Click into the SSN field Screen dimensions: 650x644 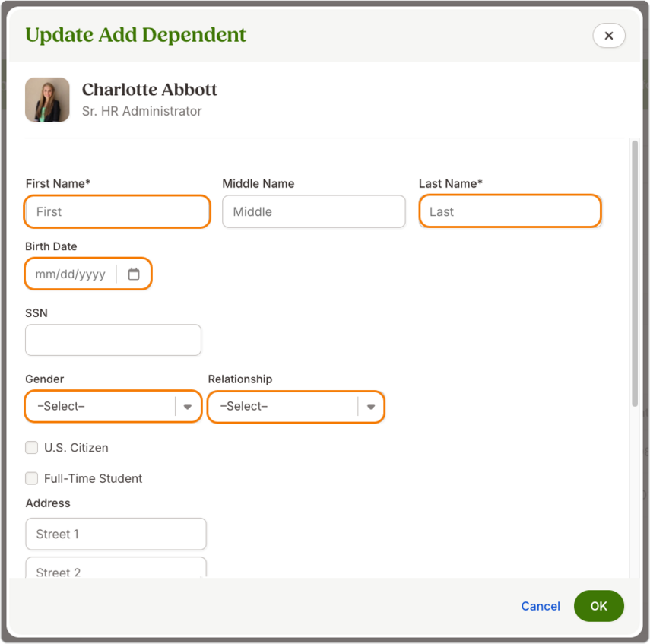coord(113,340)
